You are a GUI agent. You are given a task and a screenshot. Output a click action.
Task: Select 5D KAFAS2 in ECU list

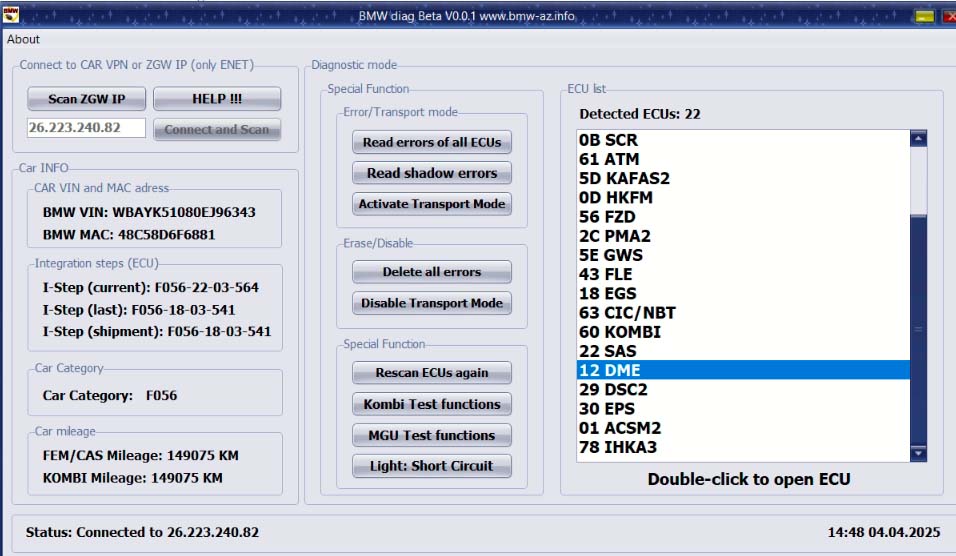click(743, 179)
